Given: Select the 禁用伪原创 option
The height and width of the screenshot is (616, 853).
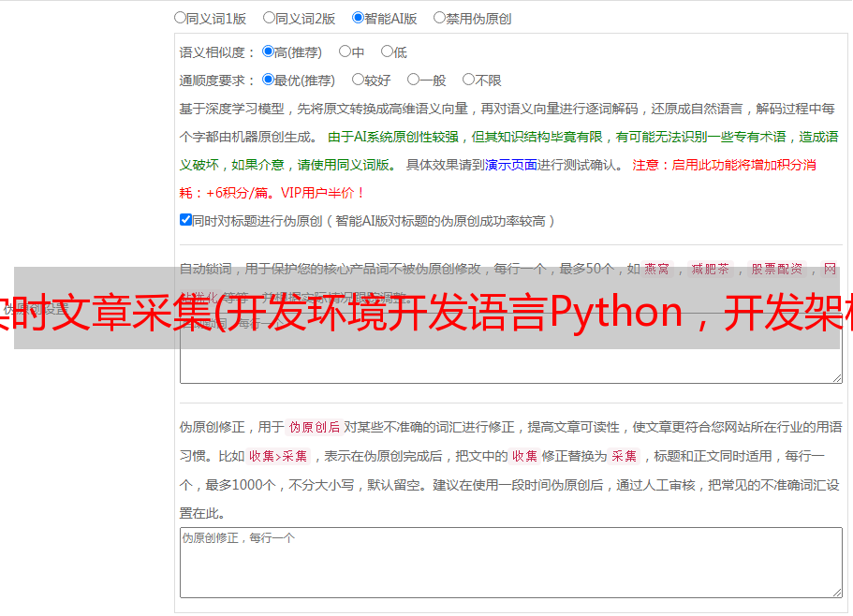Looking at the screenshot, I should coord(440,18).
